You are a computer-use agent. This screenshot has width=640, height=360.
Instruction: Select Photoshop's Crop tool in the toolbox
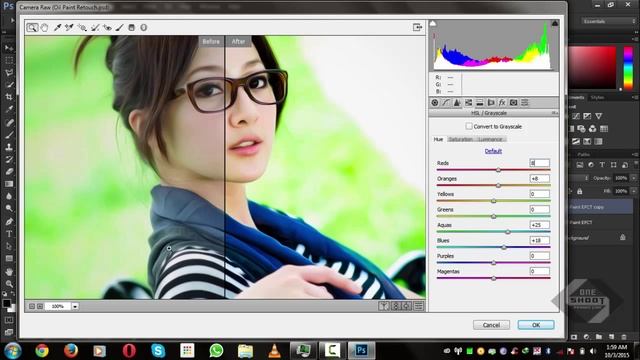click(x=9, y=97)
